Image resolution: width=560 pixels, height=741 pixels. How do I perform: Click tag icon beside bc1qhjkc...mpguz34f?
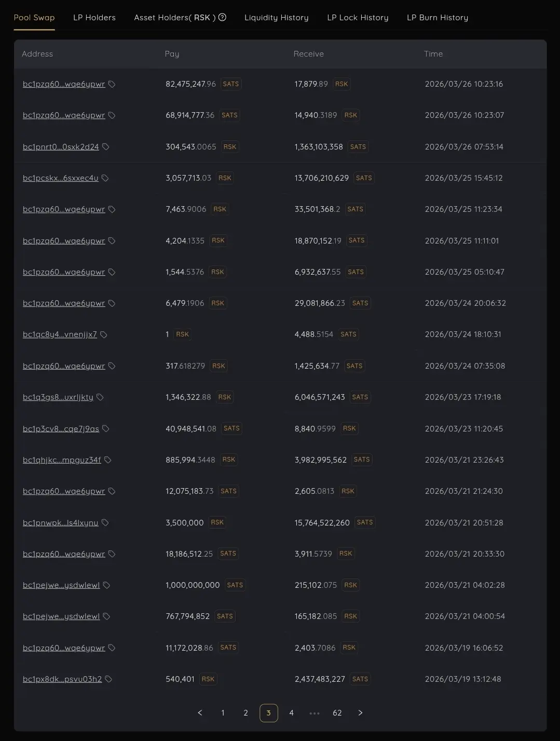[108, 460]
